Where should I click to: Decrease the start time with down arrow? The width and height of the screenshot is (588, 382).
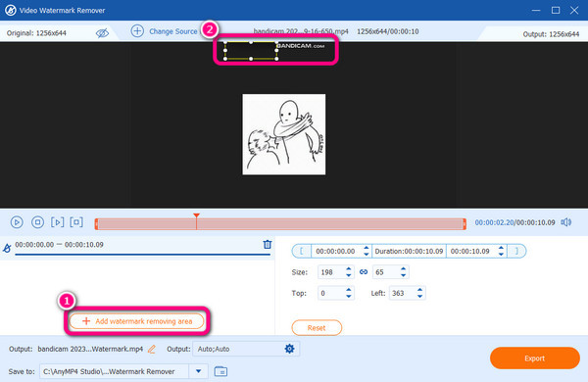pyautogui.click(x=367, y=255)
